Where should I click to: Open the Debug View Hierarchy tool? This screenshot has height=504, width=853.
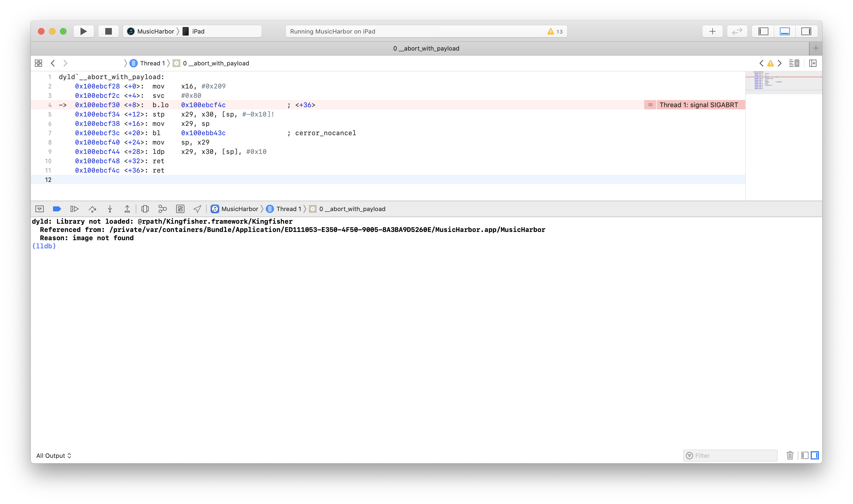[145, 209]
